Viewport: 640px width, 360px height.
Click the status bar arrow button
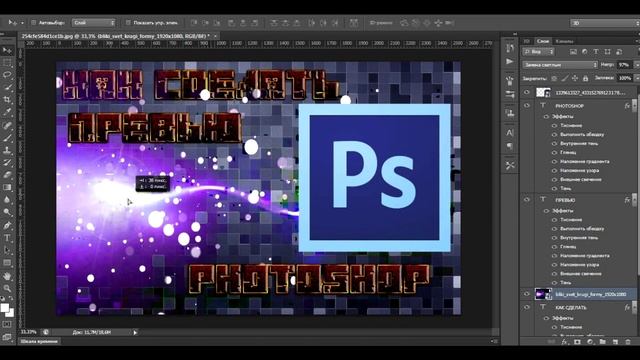(135, 332)
